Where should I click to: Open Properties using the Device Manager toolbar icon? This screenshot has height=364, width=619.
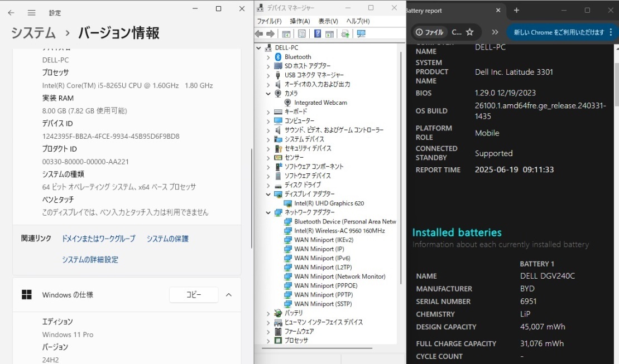(302, 33)
